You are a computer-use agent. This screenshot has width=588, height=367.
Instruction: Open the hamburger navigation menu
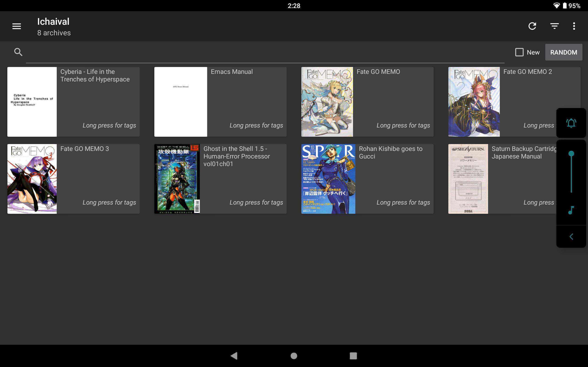tap(17, 26)
